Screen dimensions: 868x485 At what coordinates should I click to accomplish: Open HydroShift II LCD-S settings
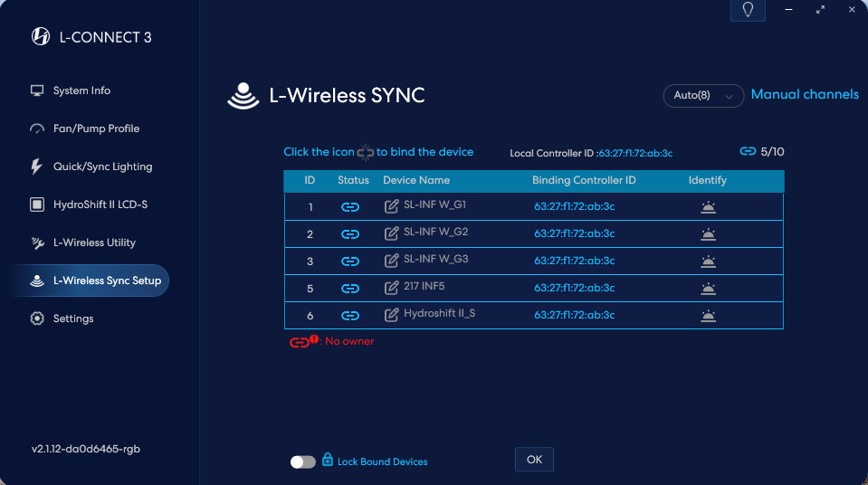pyautogui.click(x=100, y=204)
